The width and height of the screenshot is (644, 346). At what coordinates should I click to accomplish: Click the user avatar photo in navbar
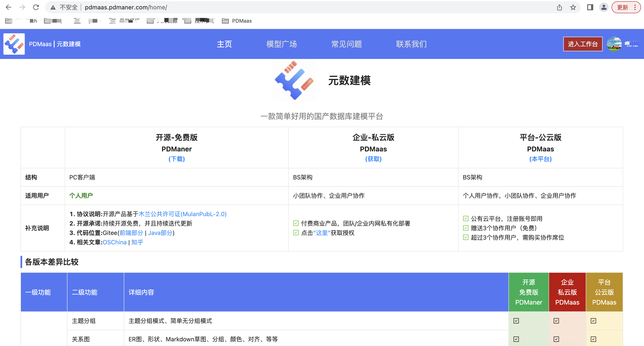coord(614,44)
